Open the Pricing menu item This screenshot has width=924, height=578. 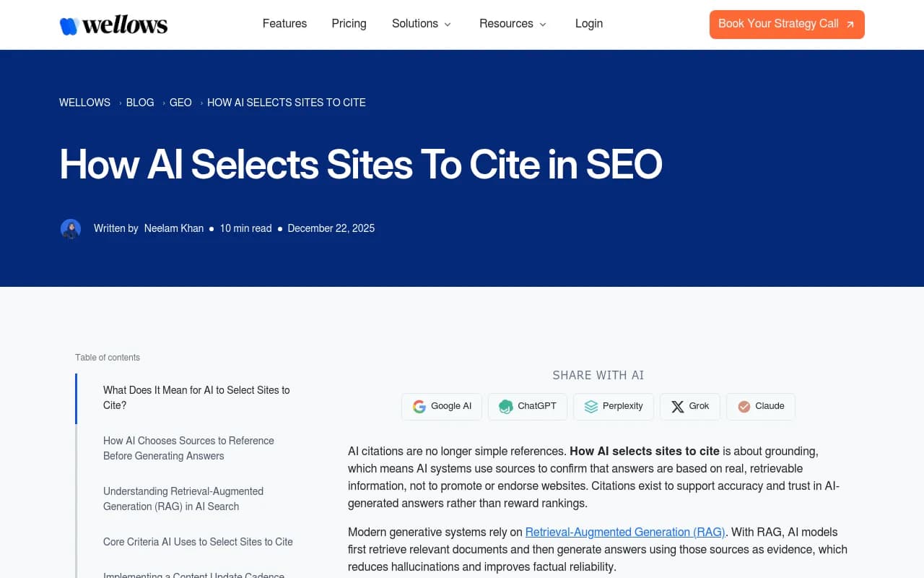349,23
